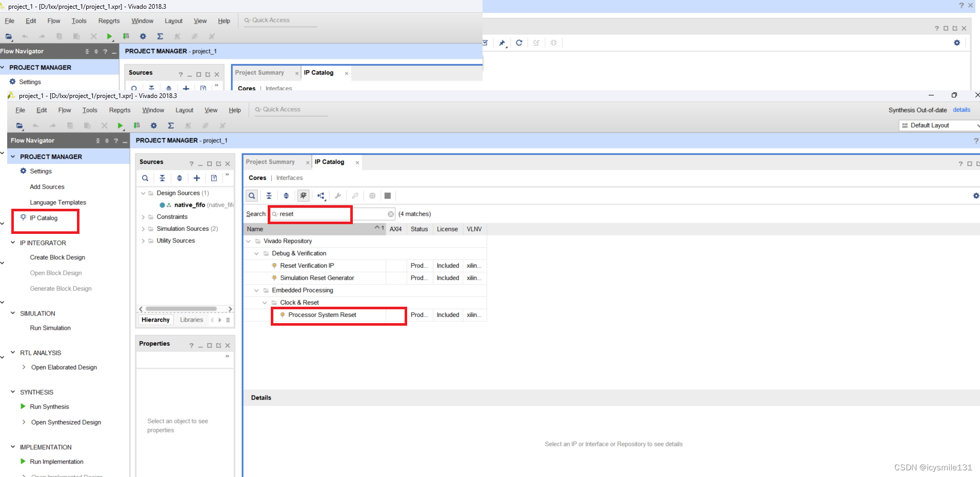
Task: Open the group by taxonomy icon in IP Catalog
Action: pos(321,196)
